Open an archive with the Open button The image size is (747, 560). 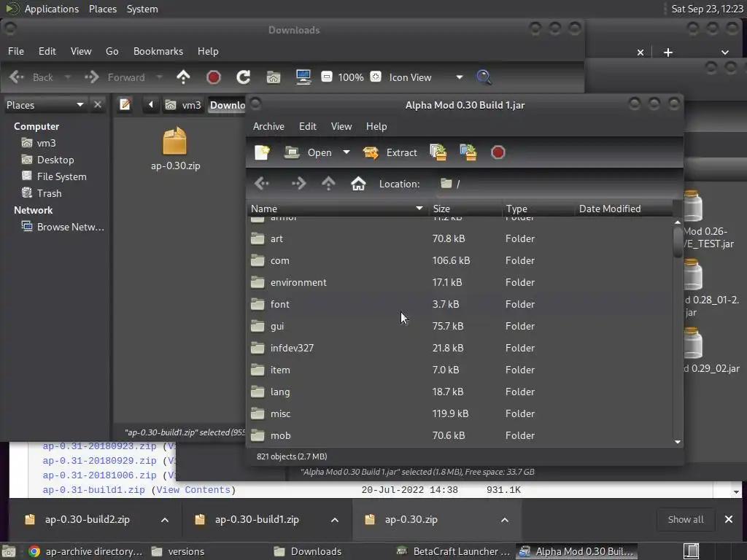pyautogui.click(x=309, y=152)
